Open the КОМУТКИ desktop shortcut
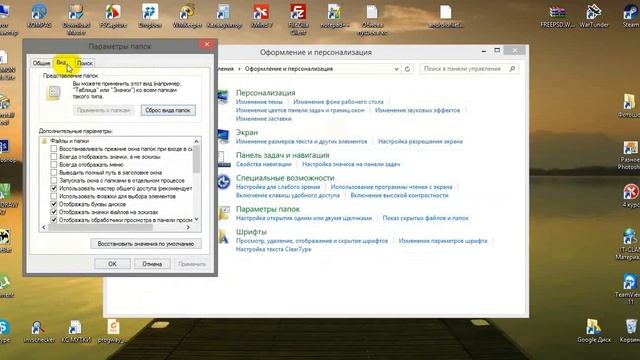Image resolution: width=640 pixels, height=360 pixels. 76,331
